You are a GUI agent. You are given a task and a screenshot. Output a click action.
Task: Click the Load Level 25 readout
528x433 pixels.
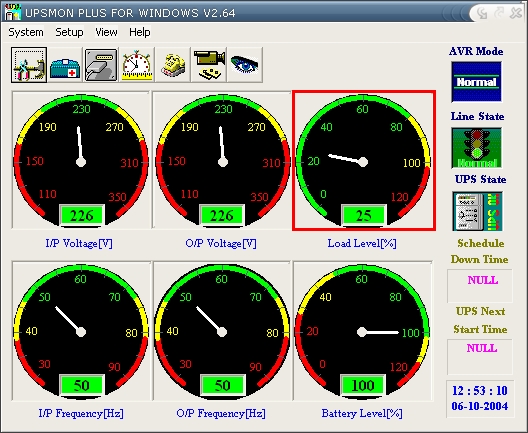(364, 215)
